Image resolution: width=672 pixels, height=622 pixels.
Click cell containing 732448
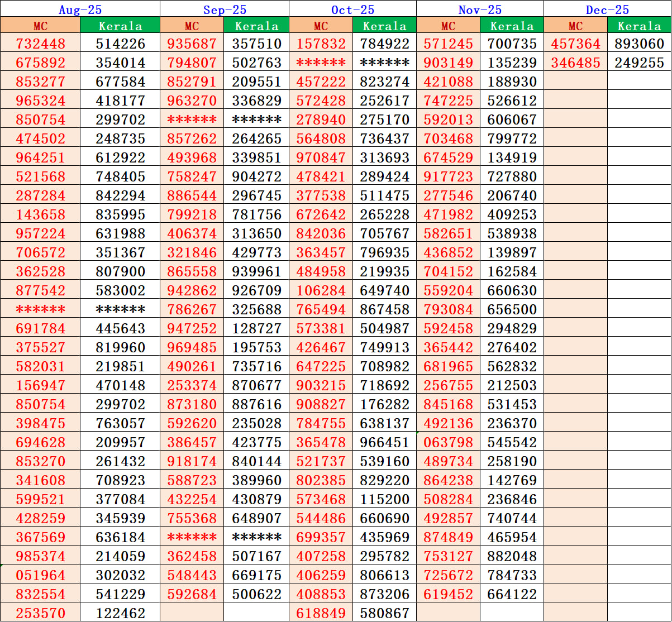click(x=40, y=44)
